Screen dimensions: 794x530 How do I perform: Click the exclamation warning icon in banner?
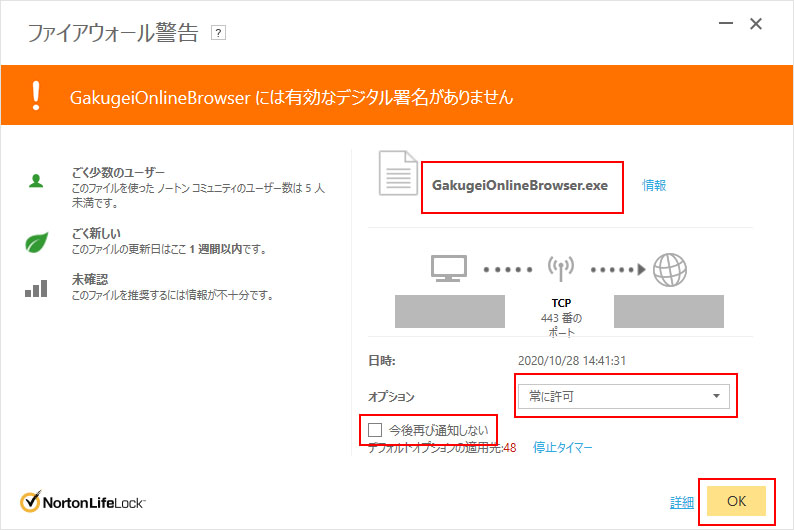(36, 96)
